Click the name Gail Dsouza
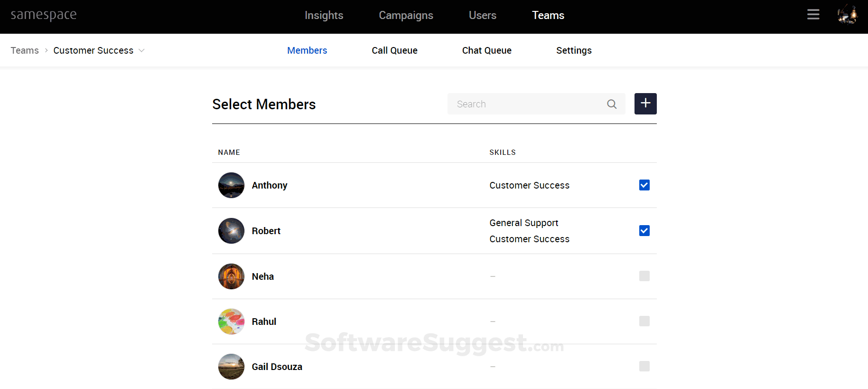The image size is (868, 389). pyautogui.click(x=277, y=367)
